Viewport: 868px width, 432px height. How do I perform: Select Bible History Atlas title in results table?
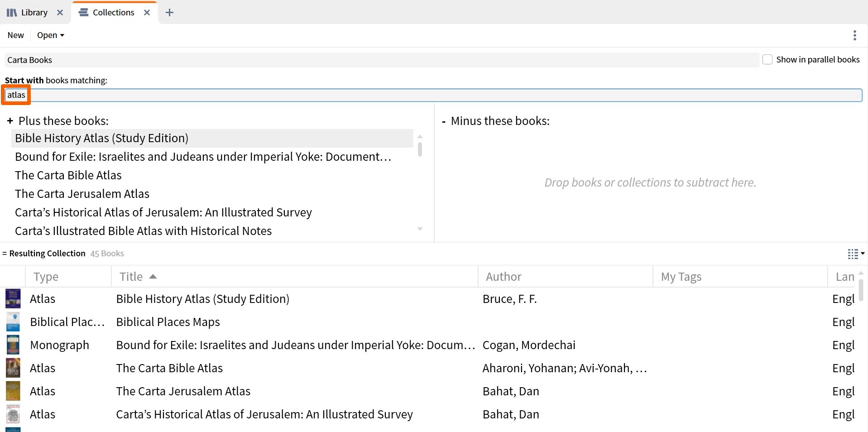click(202, 299)
